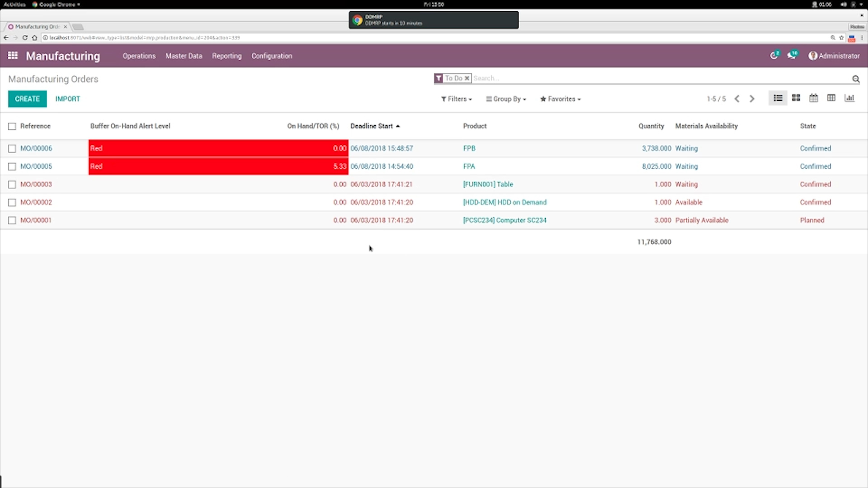Open the Favorites dropdown
Screen dimensions: 868x488
560,99
